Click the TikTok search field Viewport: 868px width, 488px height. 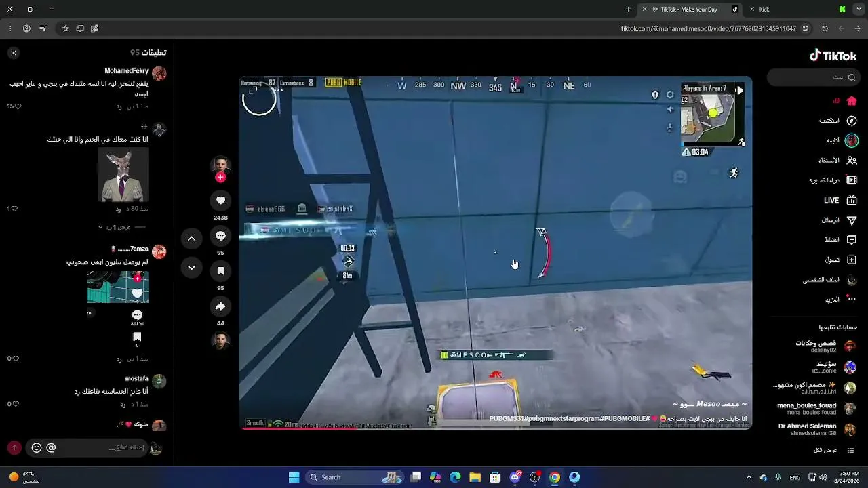coord(814,77)
